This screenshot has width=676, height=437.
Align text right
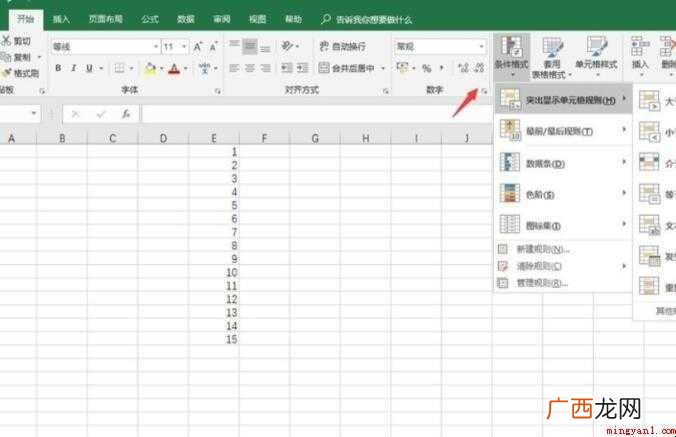point(266,68)
